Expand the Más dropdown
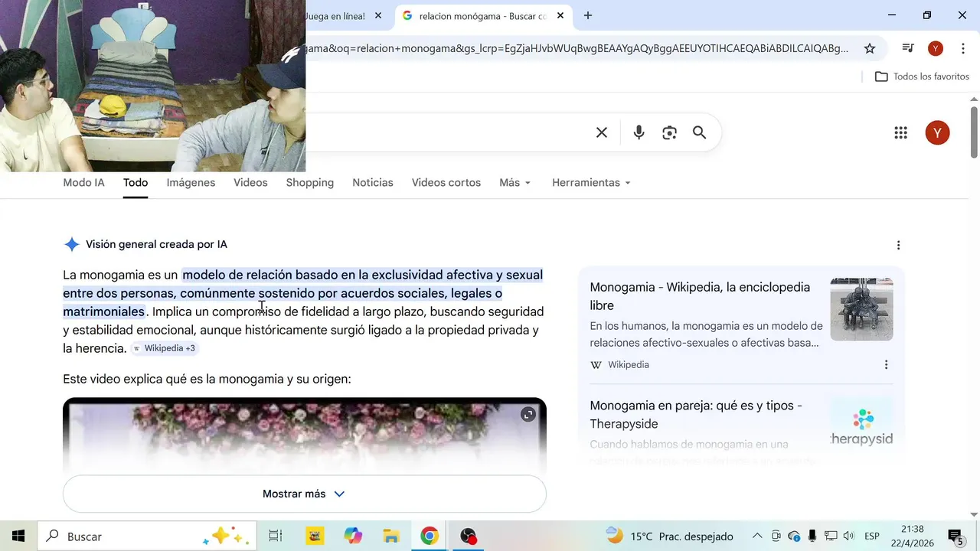 (515, 183)
